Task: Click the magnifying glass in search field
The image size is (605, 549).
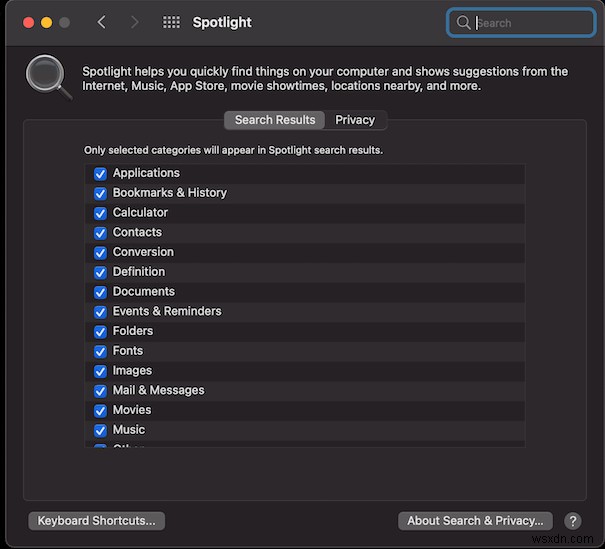Action: click(x=463, y=22)
